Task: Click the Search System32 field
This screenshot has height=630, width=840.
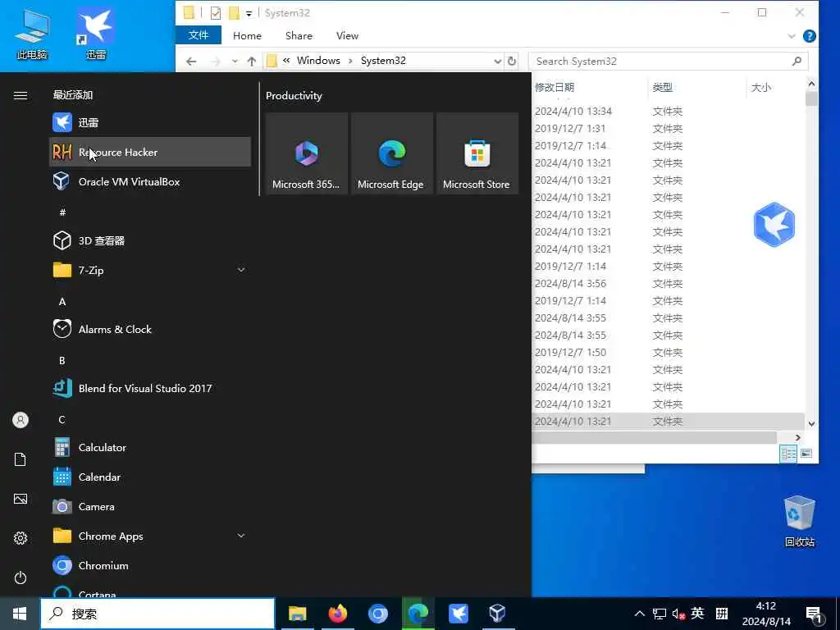Action: (x=668, y=61)
